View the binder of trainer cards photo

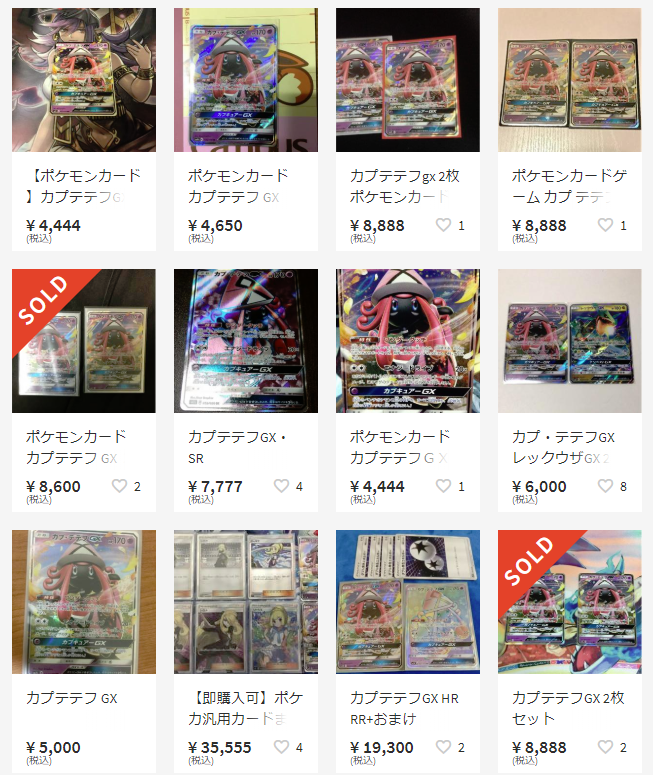tap(246, 602)
